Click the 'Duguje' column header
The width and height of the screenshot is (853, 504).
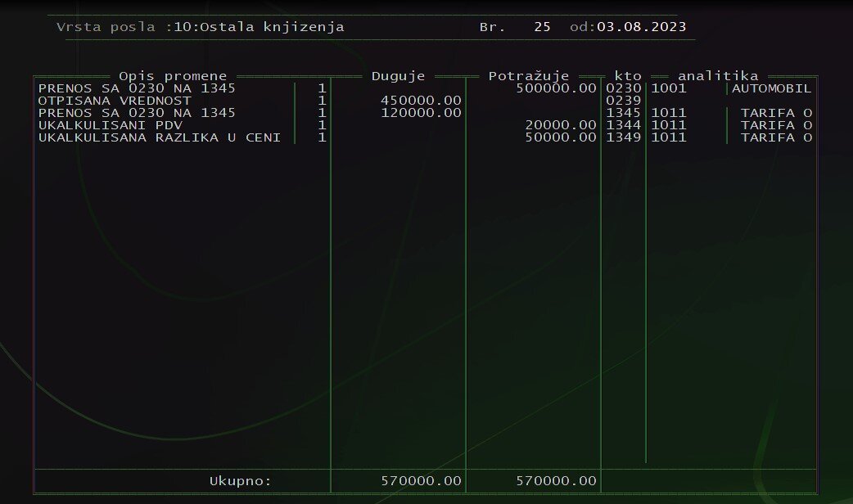[398, 76]
